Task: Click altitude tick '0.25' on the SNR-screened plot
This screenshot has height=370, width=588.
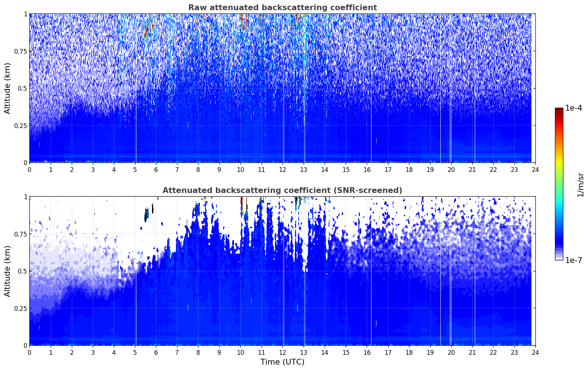Action: click(x=20, y=308)
